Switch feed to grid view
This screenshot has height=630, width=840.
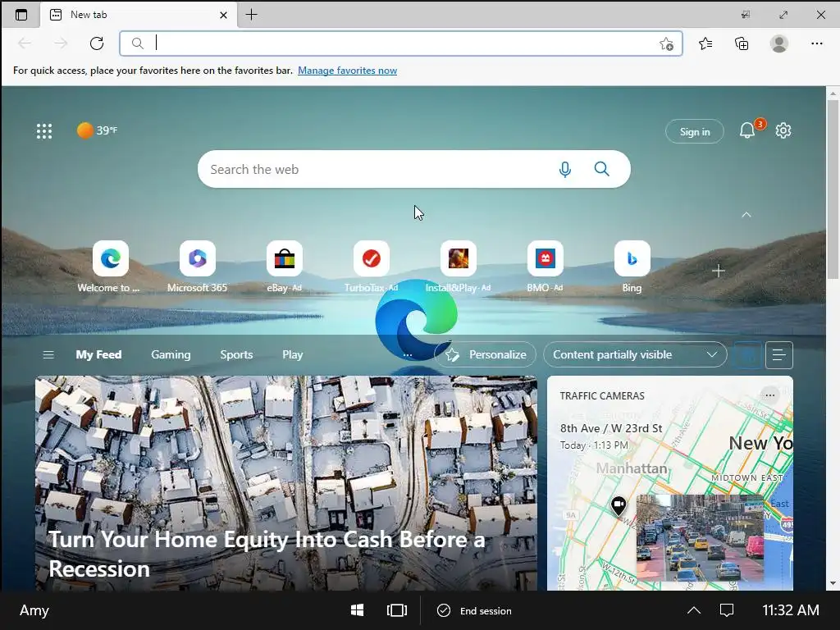coord(748,355)
